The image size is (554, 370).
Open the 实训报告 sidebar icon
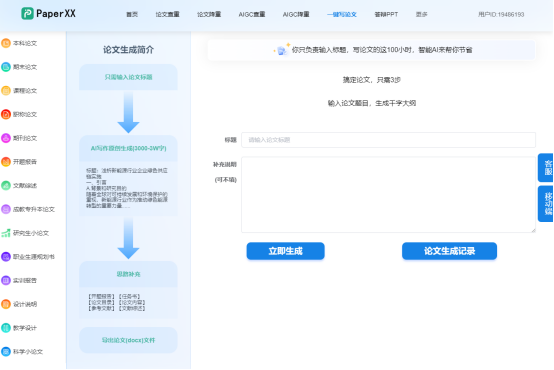6,280
